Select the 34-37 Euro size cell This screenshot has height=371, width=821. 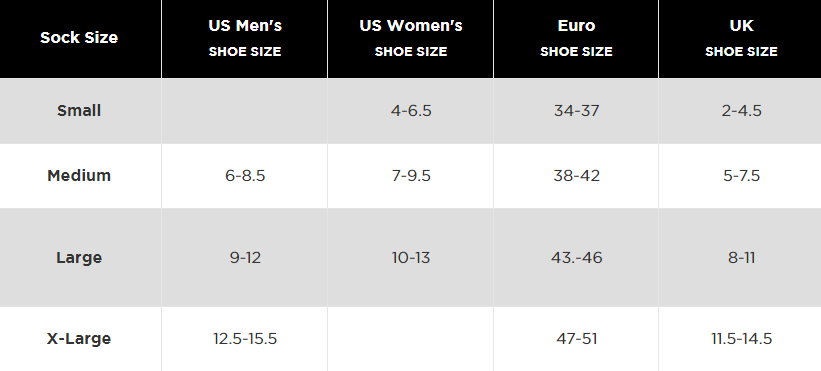tap(576, 111)
